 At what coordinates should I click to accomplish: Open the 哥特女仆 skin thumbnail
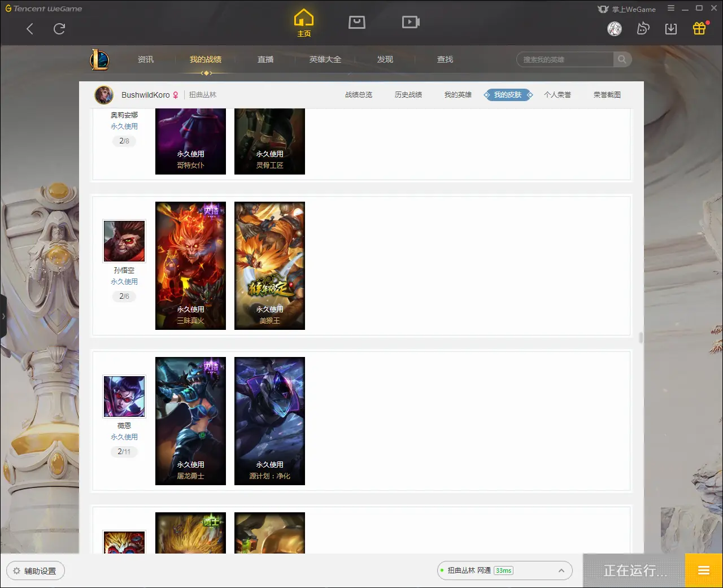pos(190,141)
